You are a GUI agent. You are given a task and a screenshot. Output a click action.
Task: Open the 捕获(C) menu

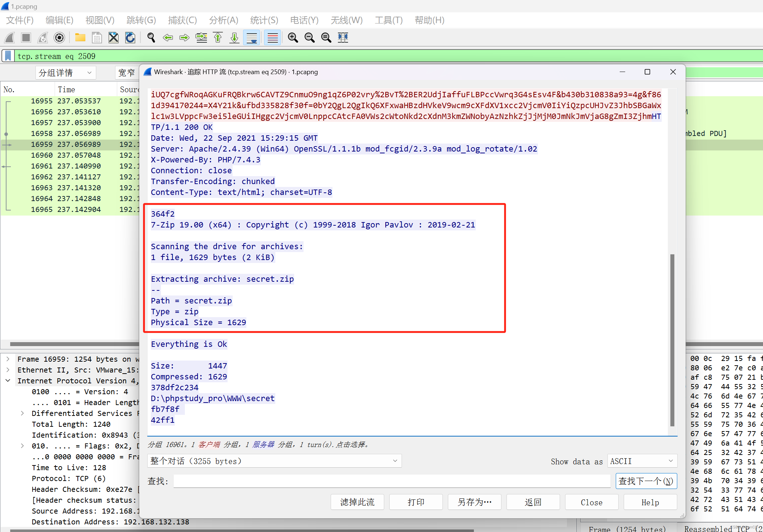point(183,20)
